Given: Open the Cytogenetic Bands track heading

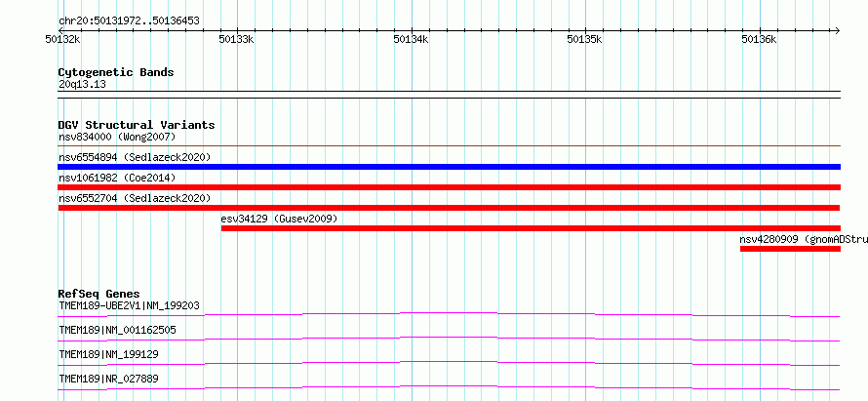Looking at the screenshot, I should (116, 72).
